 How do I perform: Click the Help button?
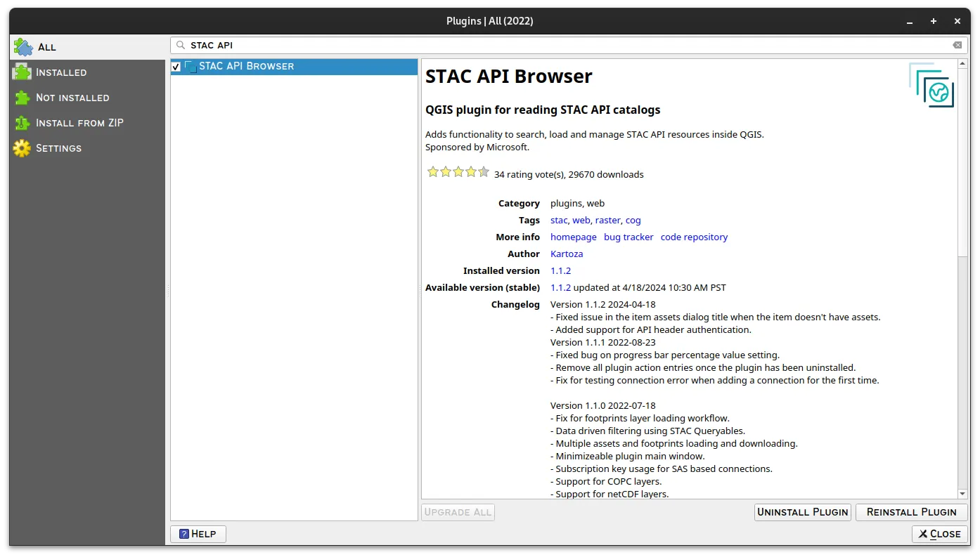click(198, 534)
